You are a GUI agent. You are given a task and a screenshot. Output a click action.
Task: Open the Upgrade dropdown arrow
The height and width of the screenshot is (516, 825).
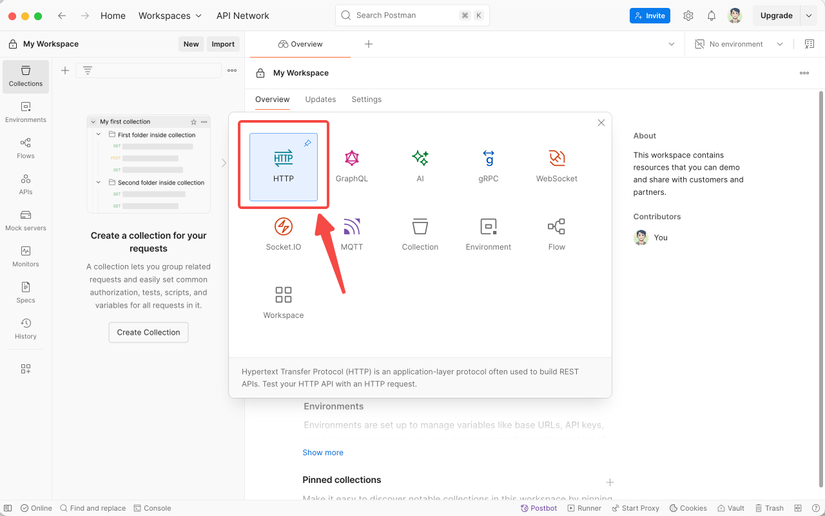coord(809,16)
